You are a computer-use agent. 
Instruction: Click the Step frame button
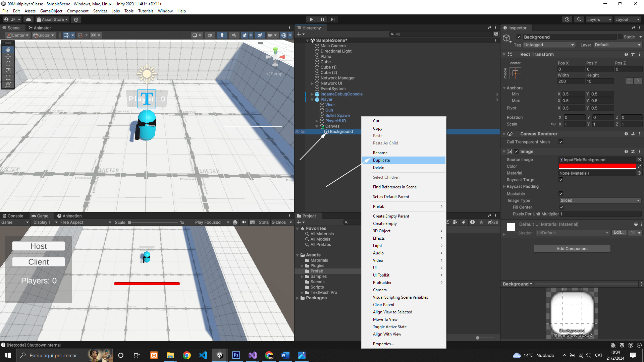click(x=332, y=19)
